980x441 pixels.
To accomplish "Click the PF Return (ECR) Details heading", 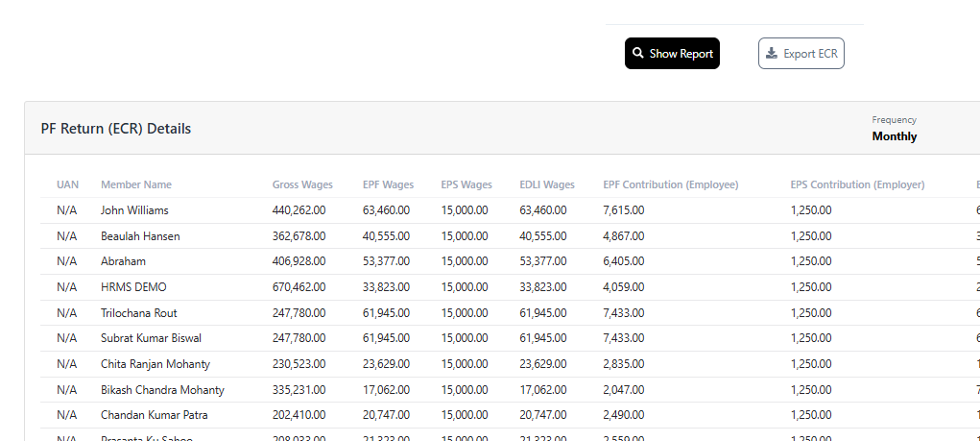I will pyautogui.click(x=115, y=129).
